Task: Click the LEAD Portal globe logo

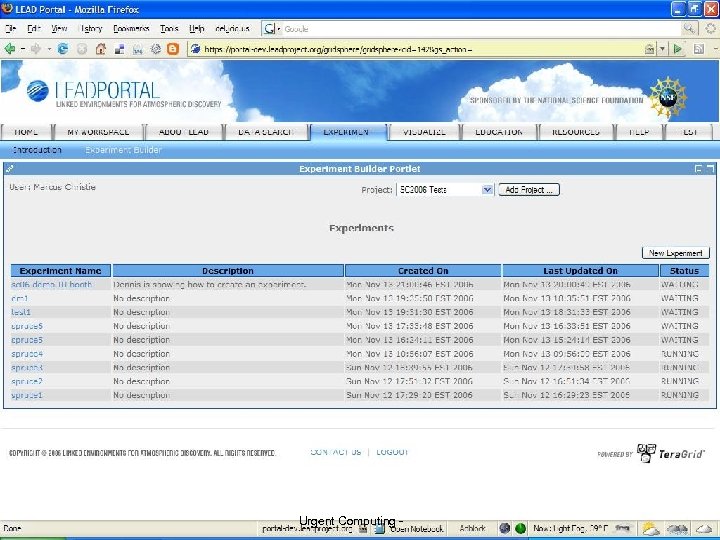Action: [38, 90]
